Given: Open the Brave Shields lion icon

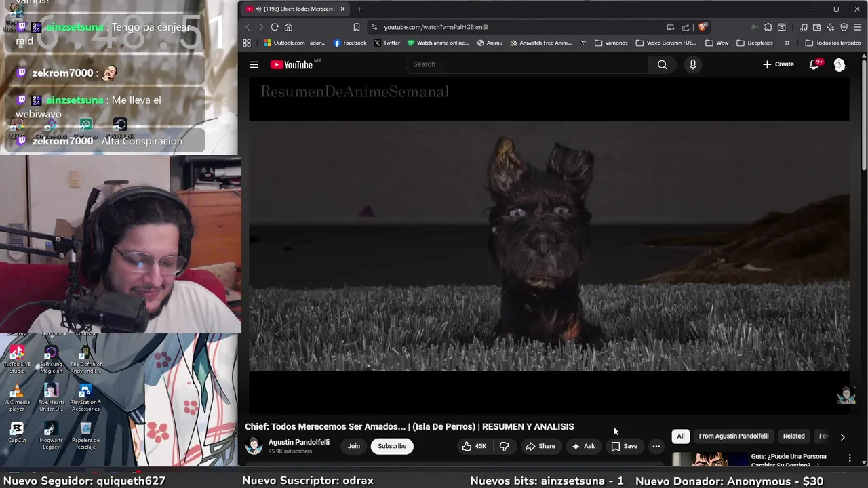Looking at the screenshot, I should coord(703,27).
